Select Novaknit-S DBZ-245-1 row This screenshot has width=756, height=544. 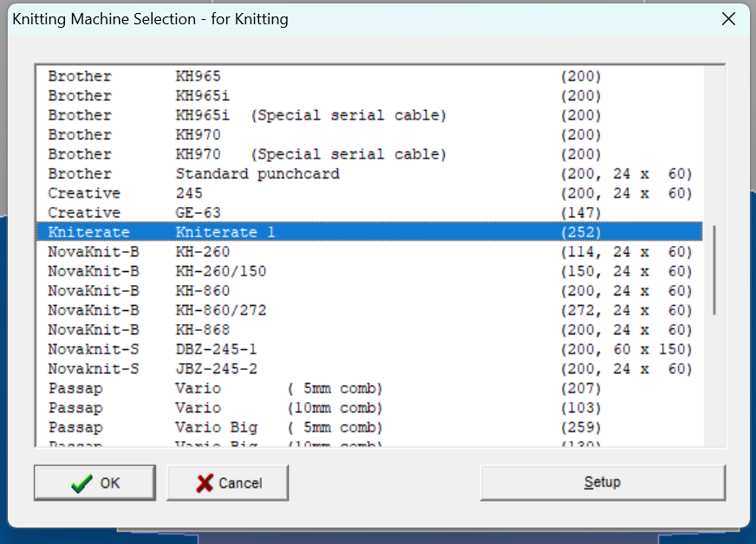370,349
